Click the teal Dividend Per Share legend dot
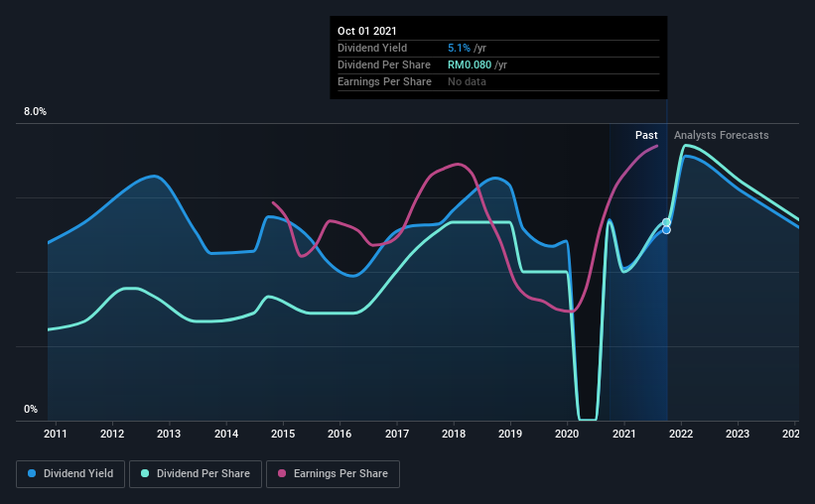Screen dimensions: 815x504 coord(145,473)
